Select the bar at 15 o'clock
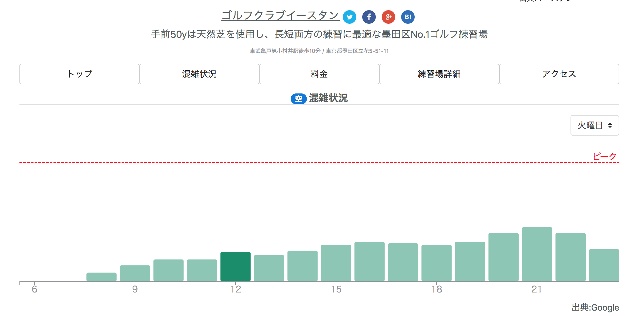This screenshot has height=316, width=644. coord(336,263)
